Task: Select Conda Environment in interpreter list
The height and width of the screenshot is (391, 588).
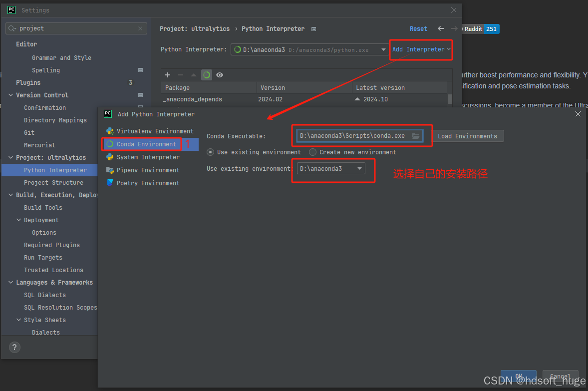Action: tap(150, 144)
